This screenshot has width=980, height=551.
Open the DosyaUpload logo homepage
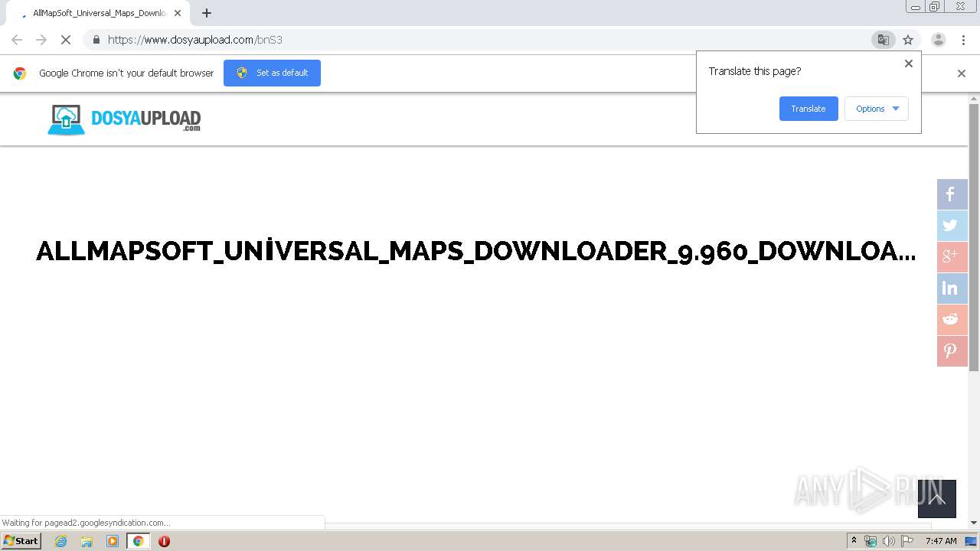point(124,119)
